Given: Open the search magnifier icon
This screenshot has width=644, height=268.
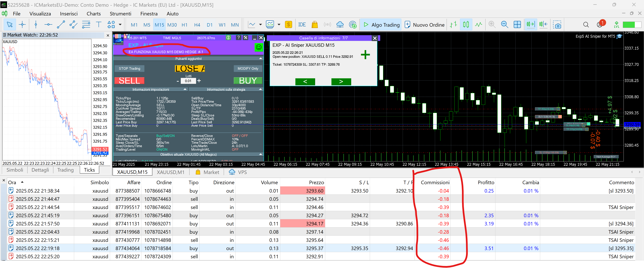Looking at the screenshot, I should [x=586, y=25].
